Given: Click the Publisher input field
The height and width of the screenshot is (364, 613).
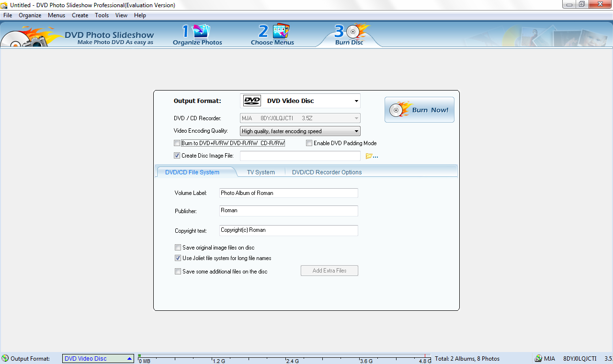Looking at the screenshot, I should pyautogui.click(x=289, y=211).
